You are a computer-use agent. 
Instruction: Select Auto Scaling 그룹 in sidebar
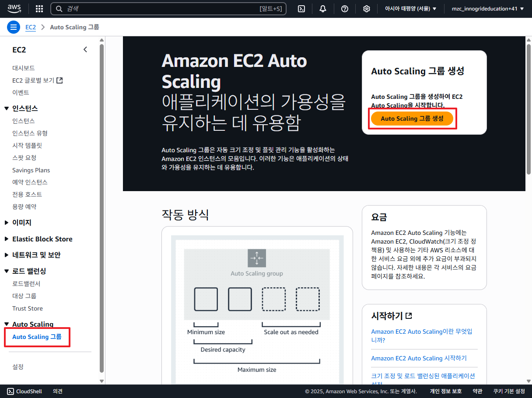[37, 337]
